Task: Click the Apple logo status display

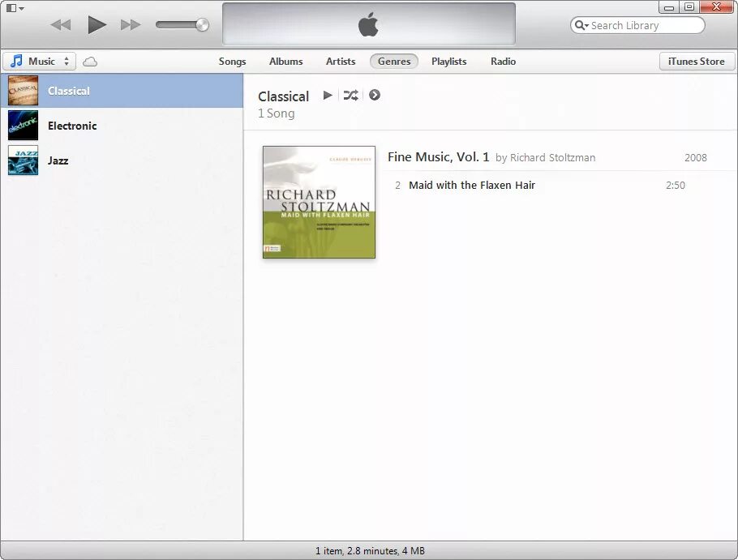Action: 368,24
